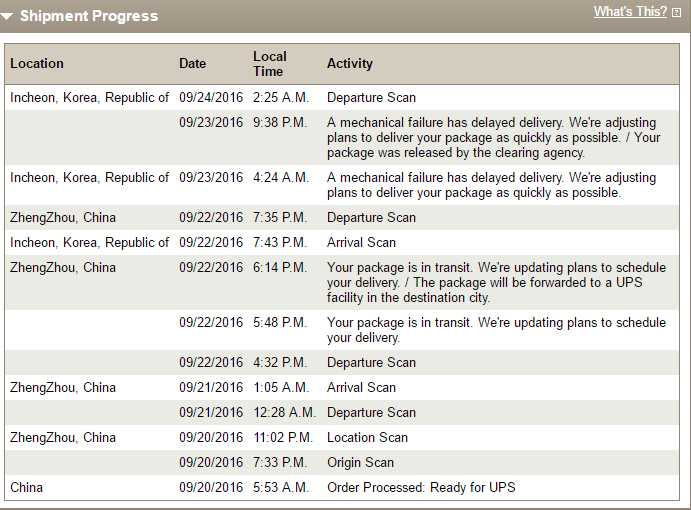Click the 09/24/2016 Departure Scan row
The height and width of the screenshot is (510, 691).
(x=342, y=97)
